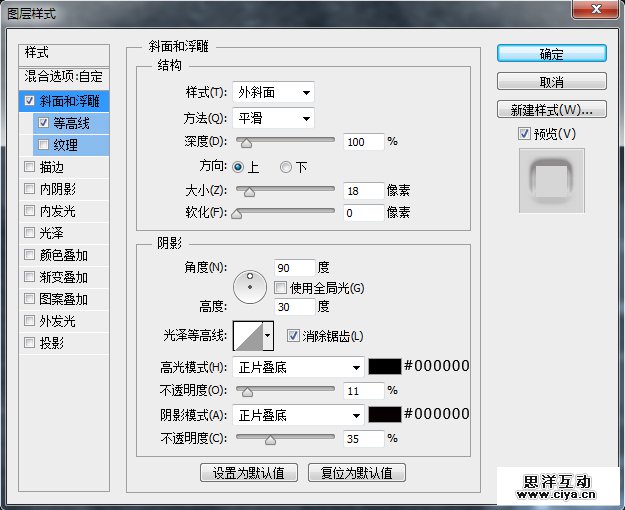Image resolution: width=625 pixels, height=510 pixels.
Task: Click the 大小 slider handle
Action: click(x=250, y=192)
